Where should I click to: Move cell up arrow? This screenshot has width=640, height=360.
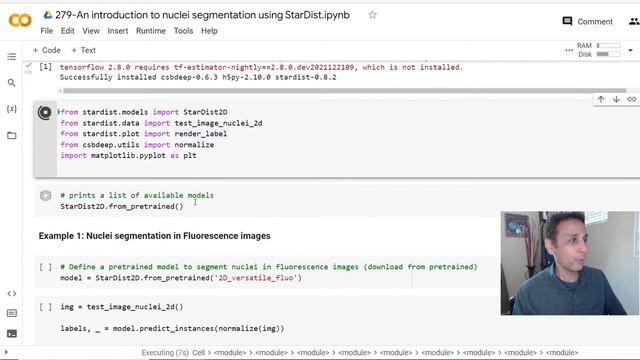click(x=601, y=99)
